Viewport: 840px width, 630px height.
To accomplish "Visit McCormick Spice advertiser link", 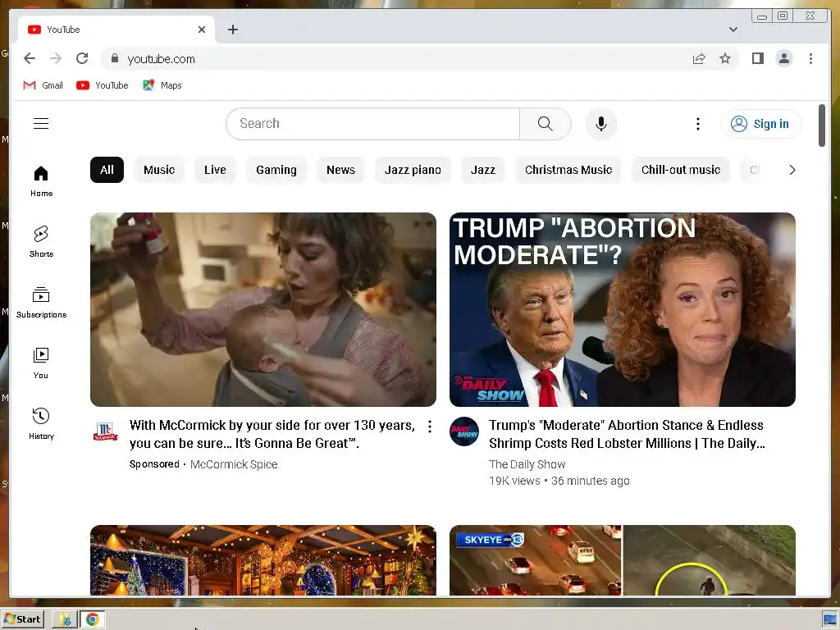I will coord(234,464).
